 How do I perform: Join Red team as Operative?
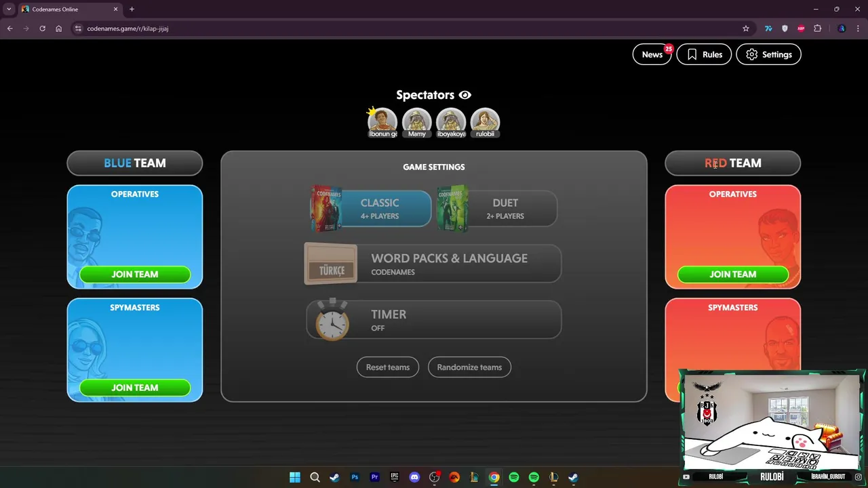pos(733,274)
